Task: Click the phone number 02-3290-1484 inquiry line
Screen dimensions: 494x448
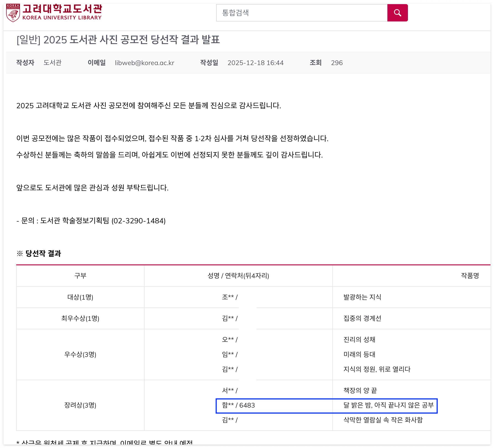Action: 138,221
